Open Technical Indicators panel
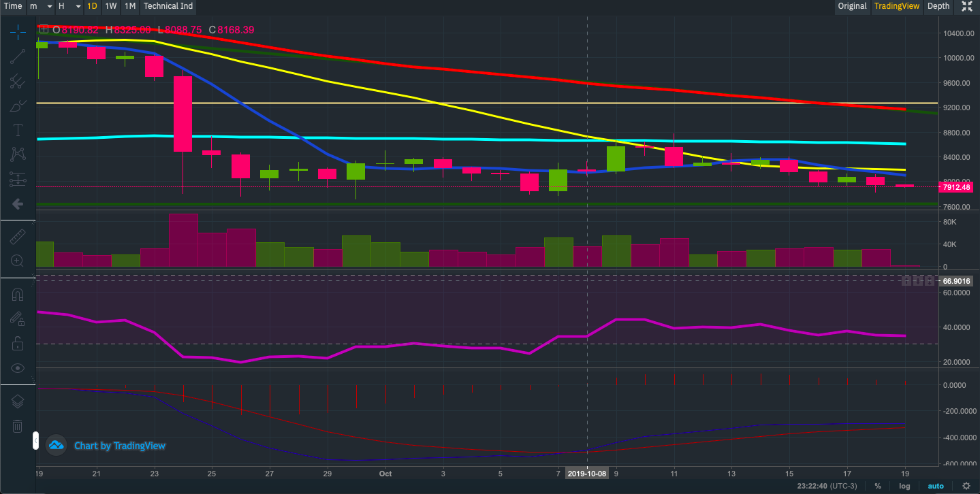Viewport: 980px width, 494px height. (168, 6)
